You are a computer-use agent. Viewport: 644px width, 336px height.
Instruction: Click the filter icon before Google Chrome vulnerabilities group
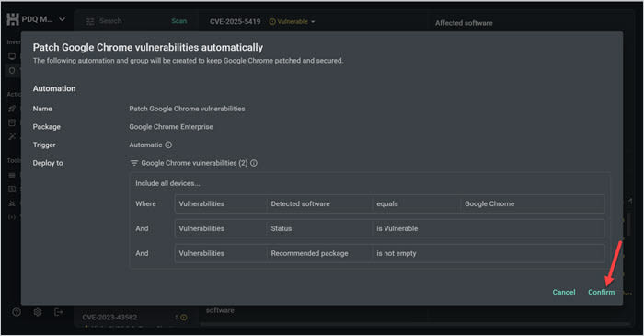coord(134,163)
